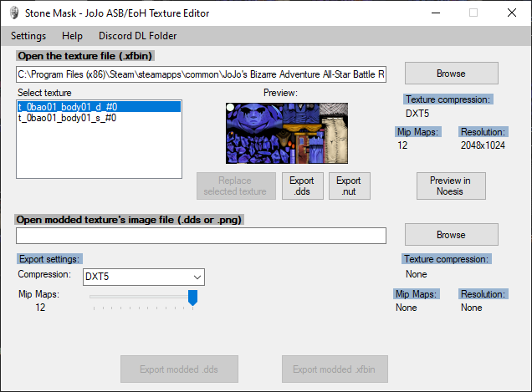Click the Mip Maps slider handle
Image resolution: width=532 pixels, height=392 pixels.
click(192, 298)
